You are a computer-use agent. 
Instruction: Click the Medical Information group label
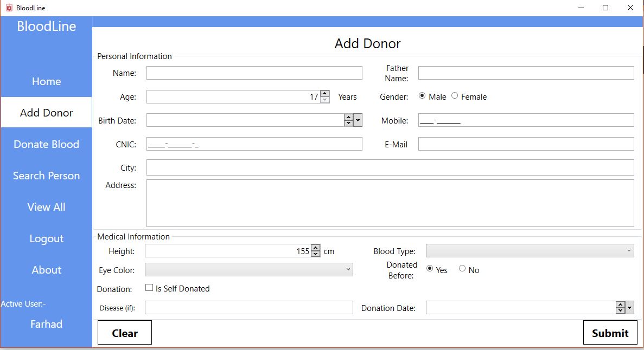[133, 237]
